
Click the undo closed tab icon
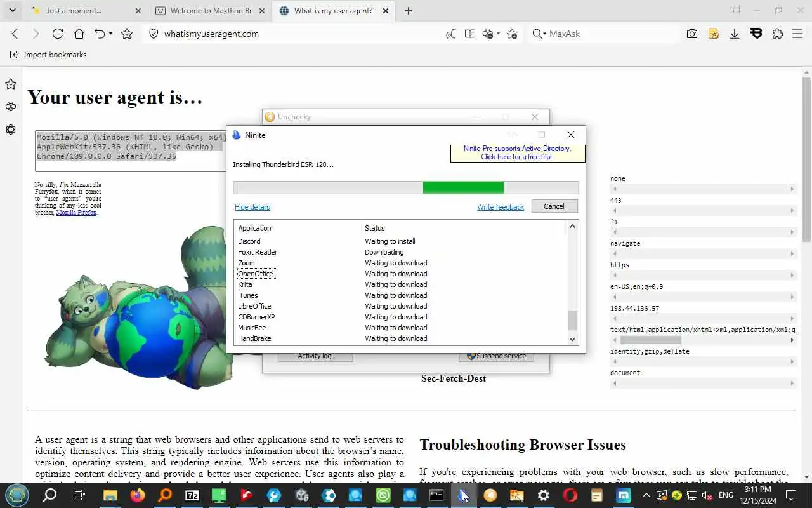click(100, 34)
